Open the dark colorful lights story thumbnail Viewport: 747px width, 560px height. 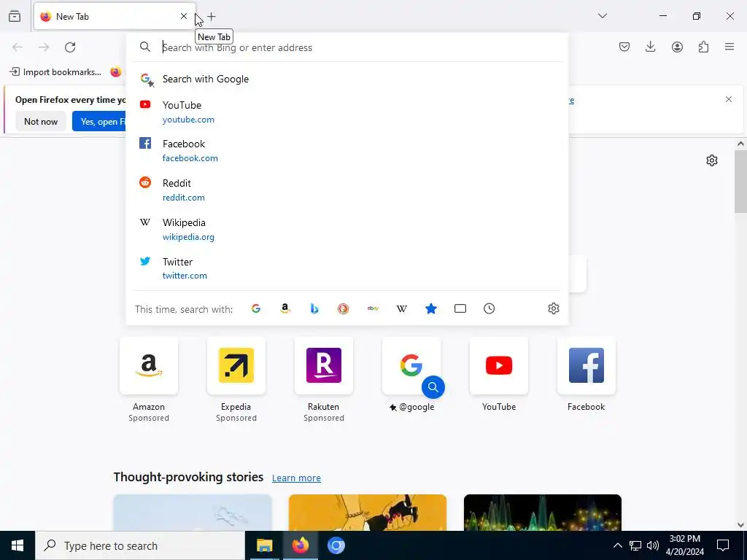coord(543,513)
